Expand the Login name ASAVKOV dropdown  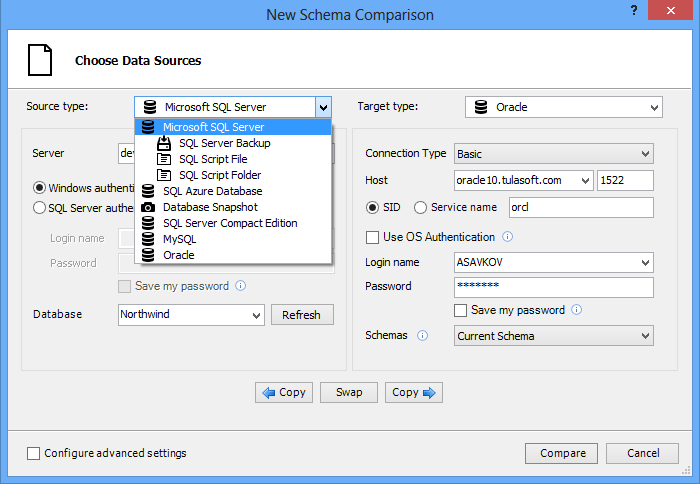tap(645, 263)
